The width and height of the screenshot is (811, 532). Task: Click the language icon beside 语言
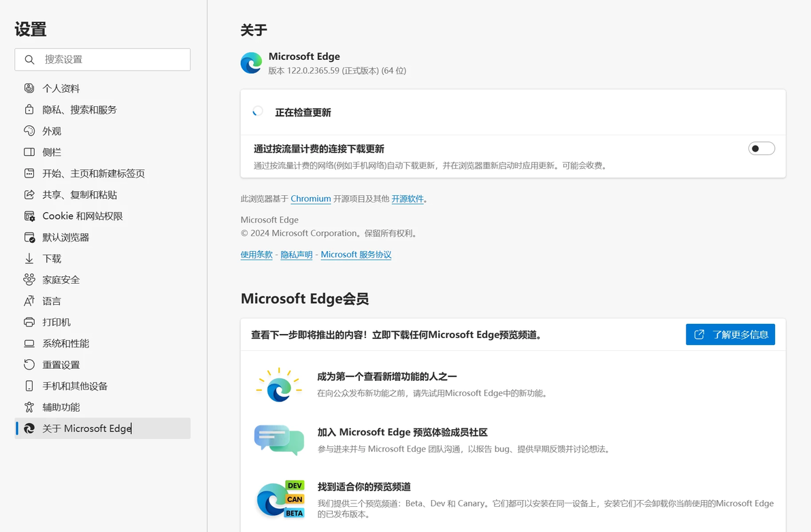point(29,301)
